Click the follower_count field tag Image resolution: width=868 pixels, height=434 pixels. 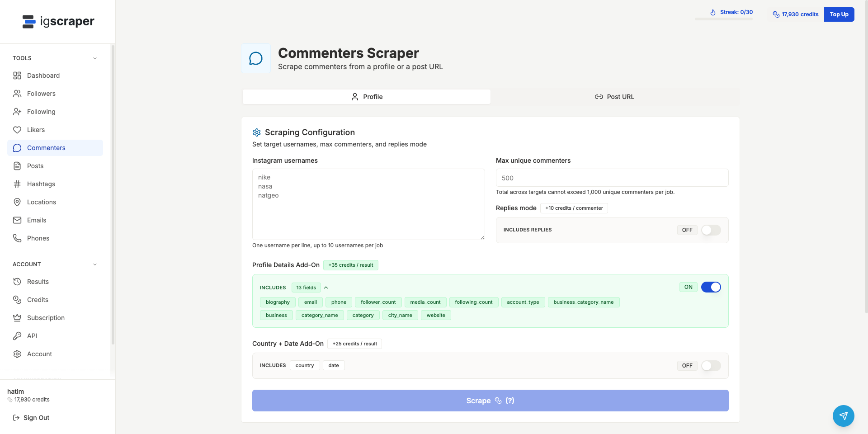pos(378,302)
